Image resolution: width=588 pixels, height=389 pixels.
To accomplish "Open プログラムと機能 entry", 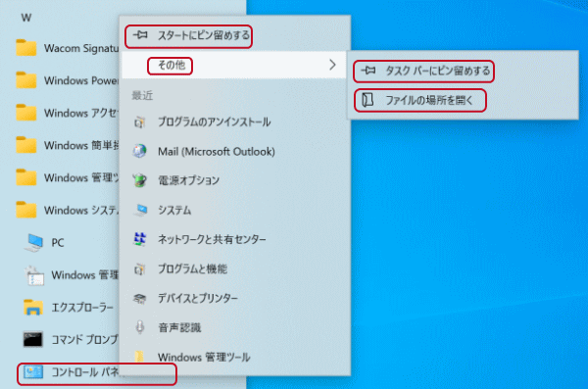I will point(235,268).
